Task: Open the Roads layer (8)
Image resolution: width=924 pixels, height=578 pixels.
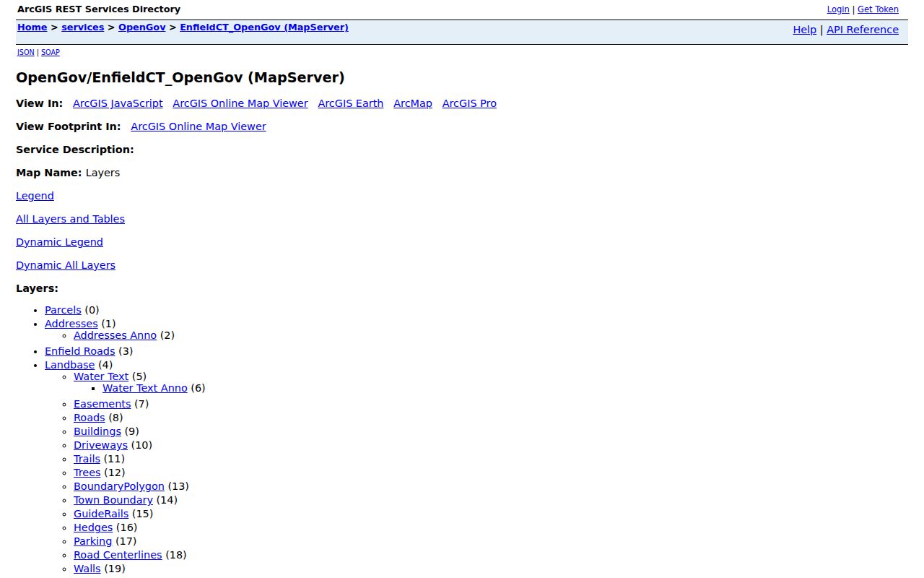Action: click(x=90, y=418)
